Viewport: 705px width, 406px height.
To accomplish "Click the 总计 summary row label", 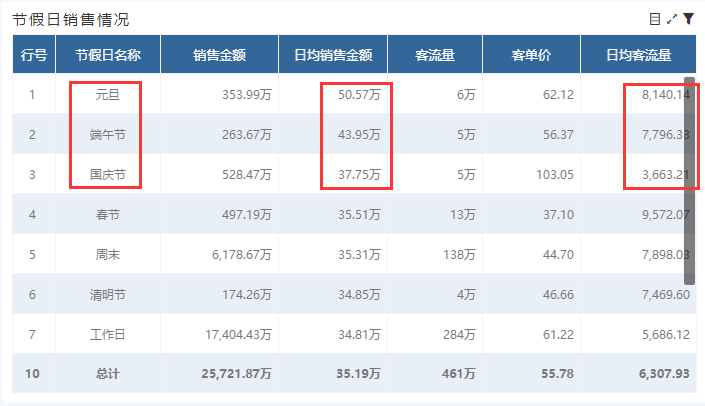I will click(x=107, y=373).
